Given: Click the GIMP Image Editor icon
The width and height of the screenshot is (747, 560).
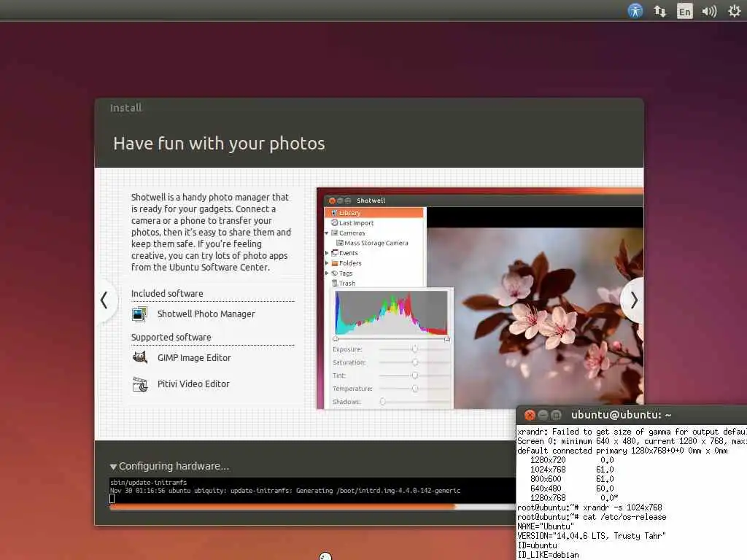Looking at the screenshot, I should click(139, 357).
